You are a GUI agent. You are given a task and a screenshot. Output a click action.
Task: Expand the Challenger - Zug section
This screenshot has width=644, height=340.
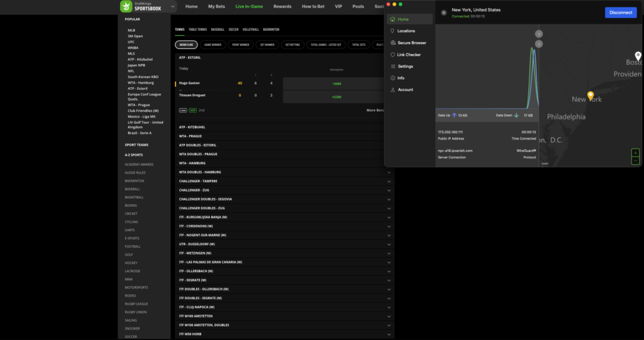[285, 190]
